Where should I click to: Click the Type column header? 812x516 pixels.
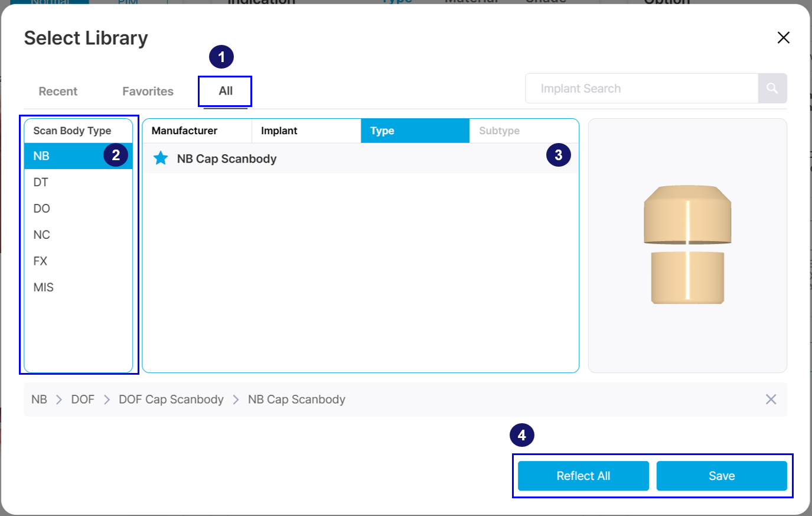point(415,131)
